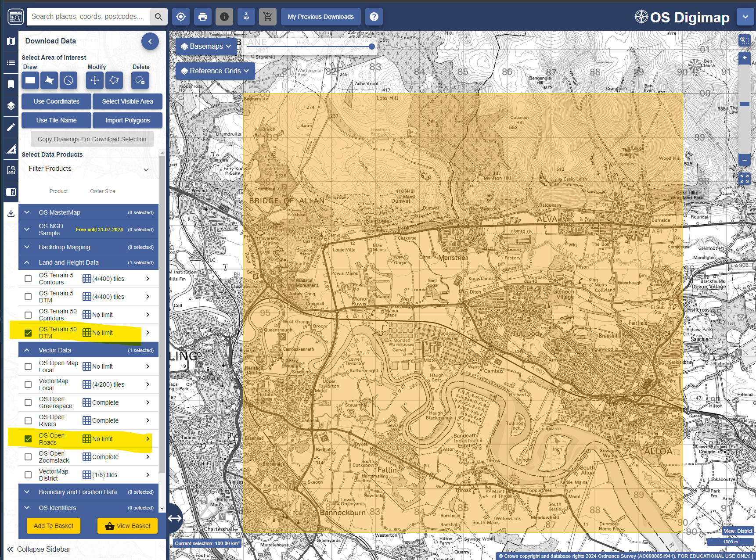Click the map zoom level slider handle
The width and height of the screenshot is (756, 560).
click(745, 104)
